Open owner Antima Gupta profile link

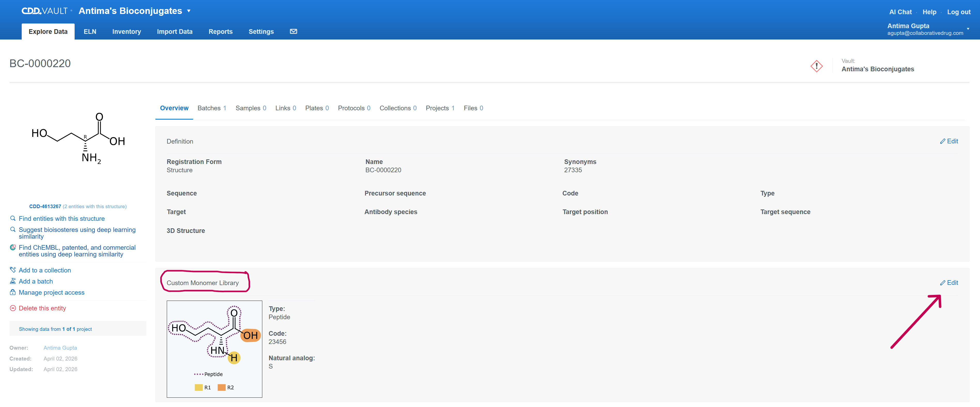(x=60, y=348)
